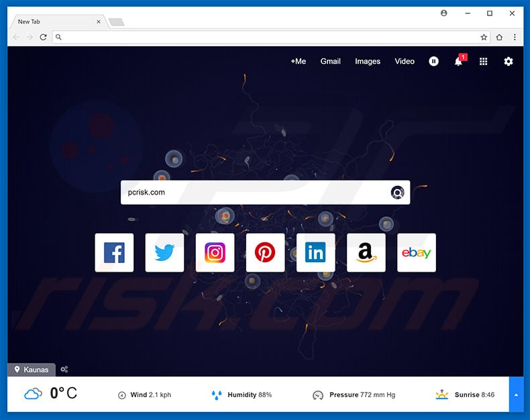Click the search magnifier button in search box
The image size is (530, 420).
point(397,193)
